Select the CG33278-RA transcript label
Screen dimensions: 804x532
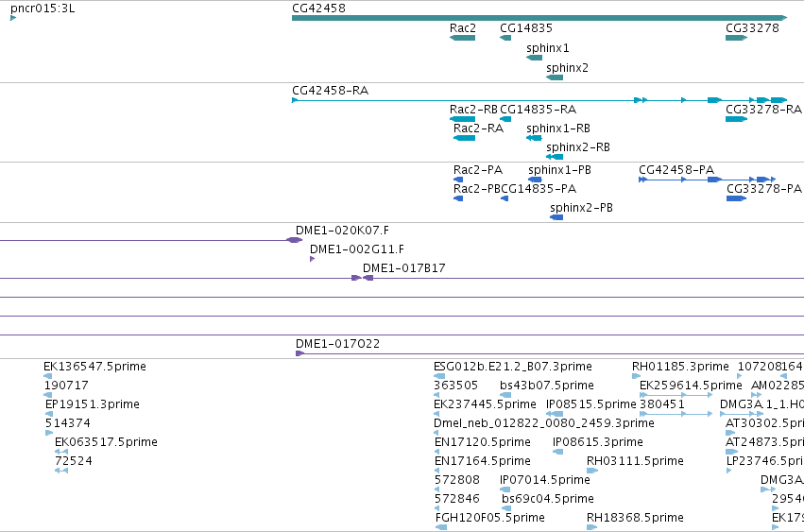click(x=763, y=110)
